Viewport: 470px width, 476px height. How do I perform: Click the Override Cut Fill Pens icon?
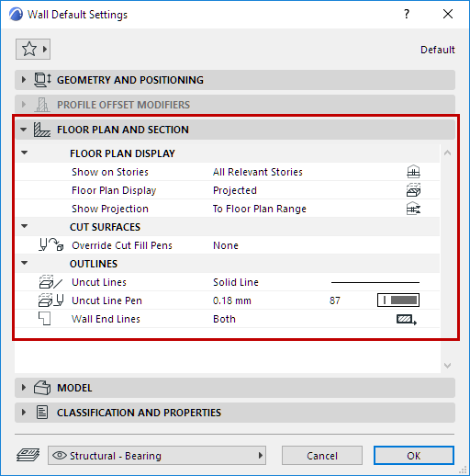(x=51, y=245)
